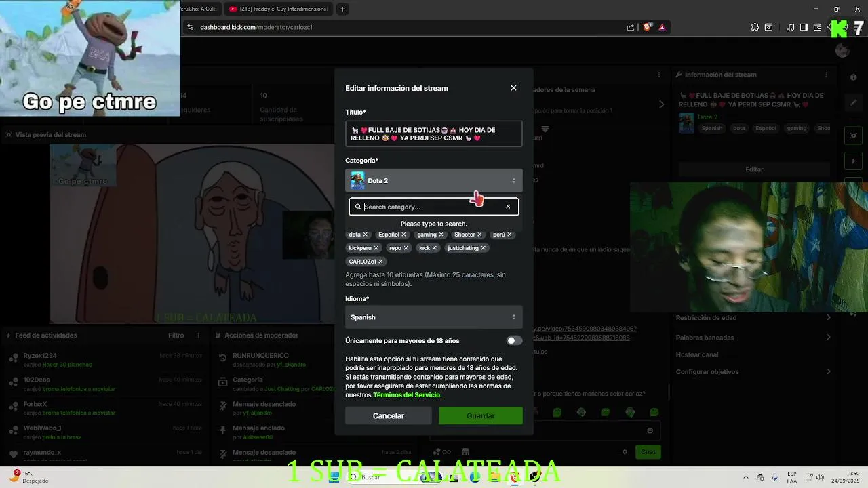The image size is (868, 488).
Task: Remove the repo tag
Action: click(406, 248)
